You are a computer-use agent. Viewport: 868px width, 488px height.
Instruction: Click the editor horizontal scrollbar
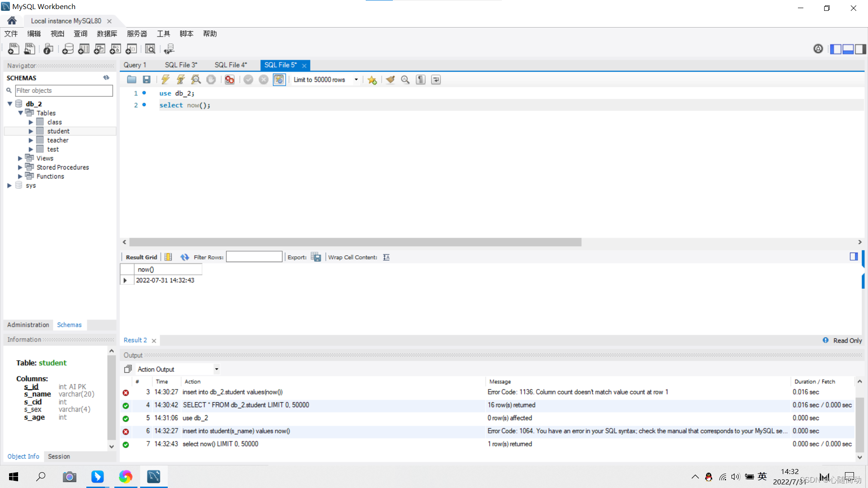pos(355,242)
